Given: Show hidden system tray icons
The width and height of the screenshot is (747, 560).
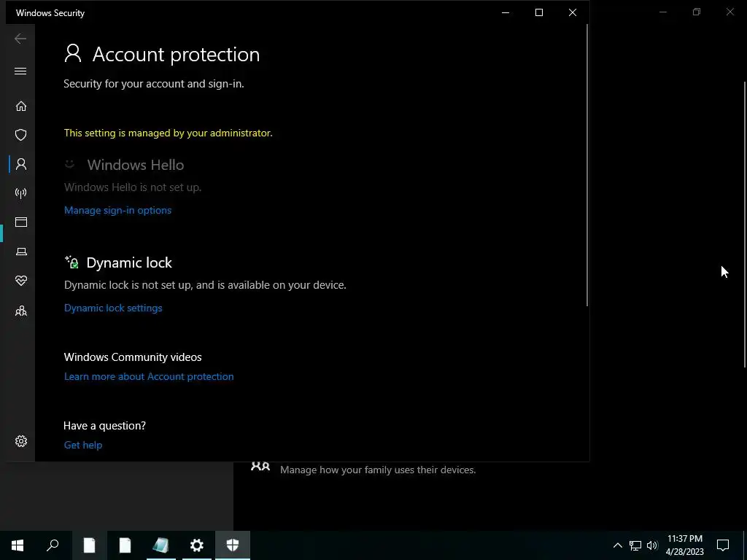Looking at the screenshot, I should click(x=617, y=545).
